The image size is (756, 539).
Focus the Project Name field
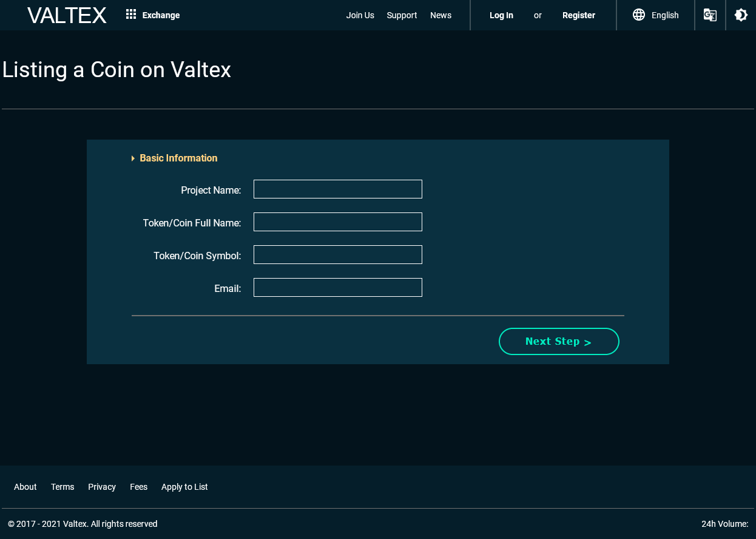click(338, 189)
